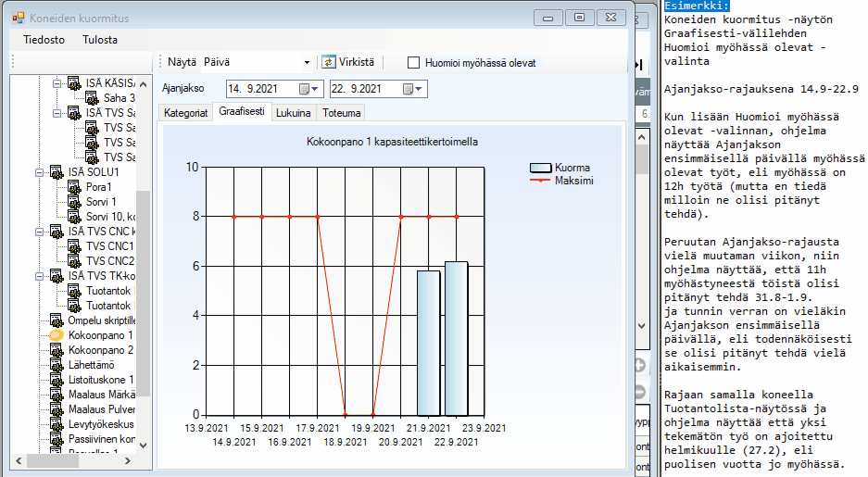Open the start date calendar icon
This screenshot has width=868, height=477.
(304, 89)
